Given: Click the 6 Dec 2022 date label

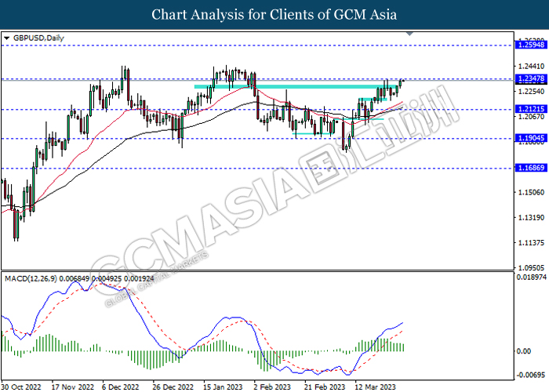Looking at the screenshot, I should point(121,387).
